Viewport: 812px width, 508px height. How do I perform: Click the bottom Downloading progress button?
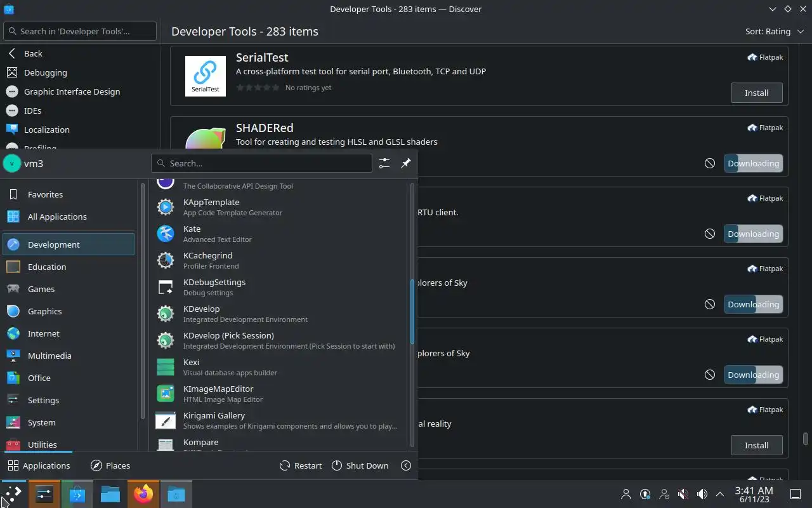753,375
